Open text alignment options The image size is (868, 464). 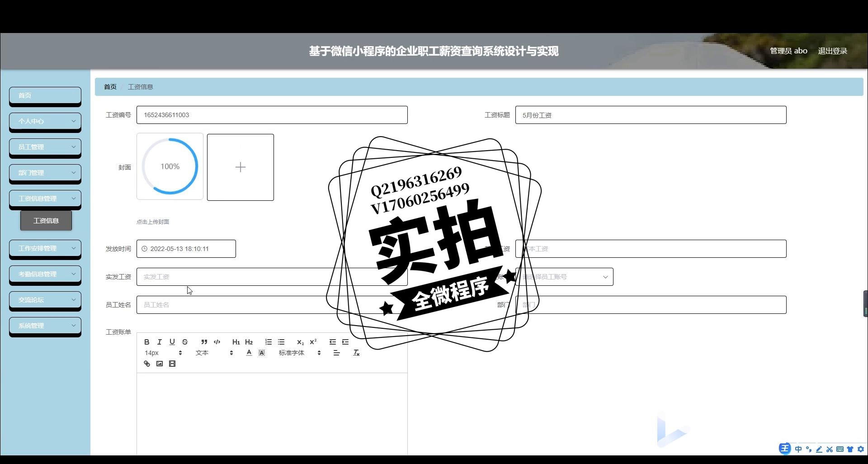[336, 353]
